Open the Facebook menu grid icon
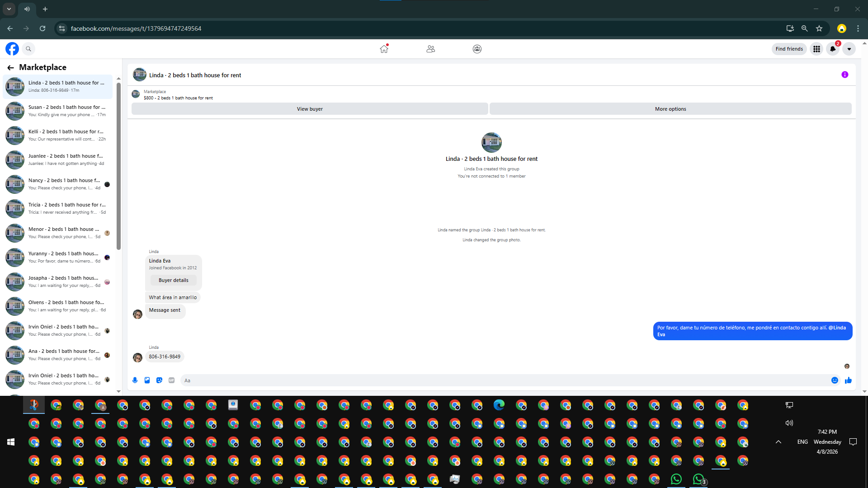The width and height of the screenshot is (868, 488). (816, 49)
